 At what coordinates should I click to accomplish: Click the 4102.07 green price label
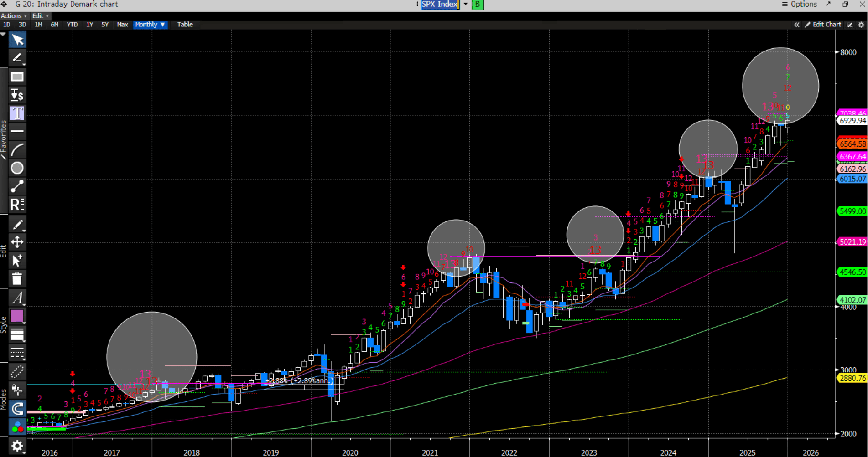tap(852, 300)
